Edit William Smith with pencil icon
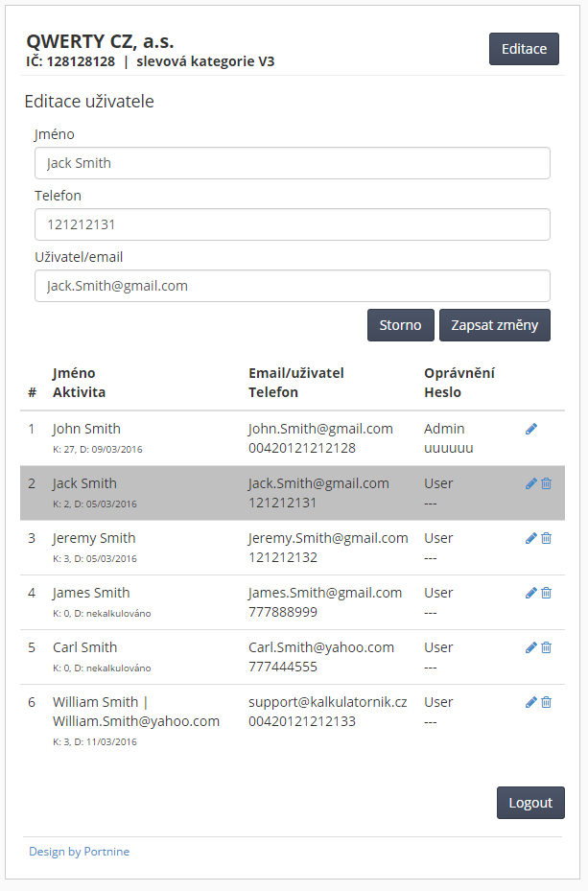 531,702
